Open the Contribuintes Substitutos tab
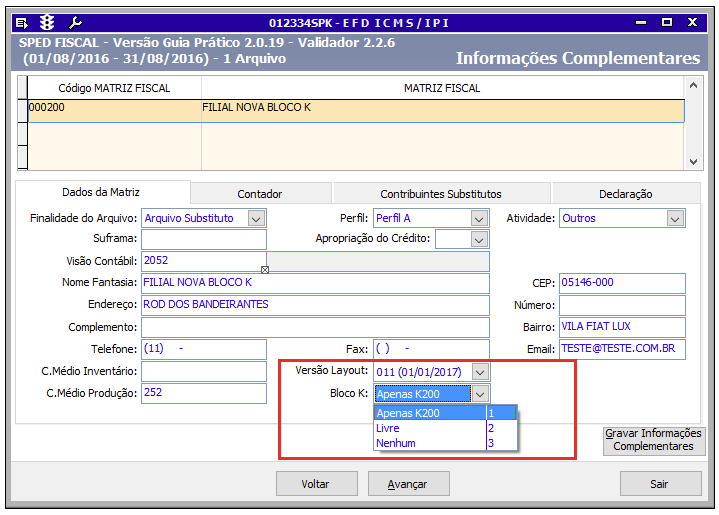719x515 pixels. click(x=441, y=194)
